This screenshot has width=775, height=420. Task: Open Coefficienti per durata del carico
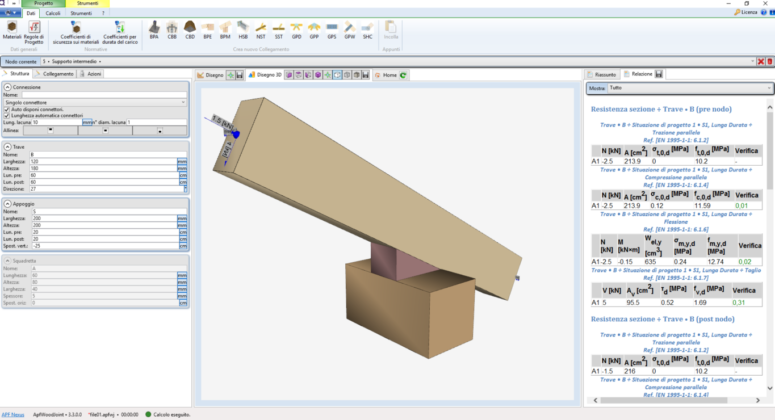point(119,31)
